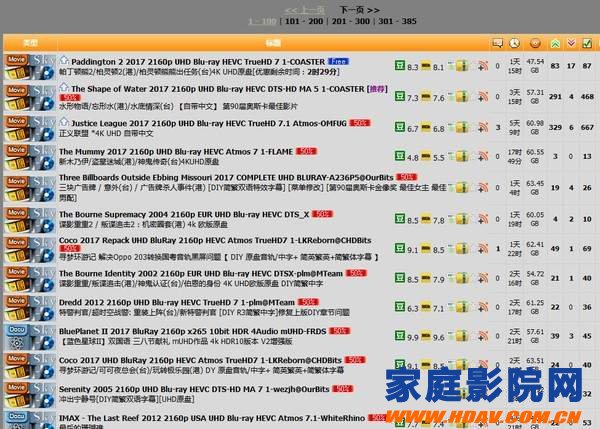Bookmark BluePlanet II RSS icon
Screen dimensions: 600x429
[483, 336]
